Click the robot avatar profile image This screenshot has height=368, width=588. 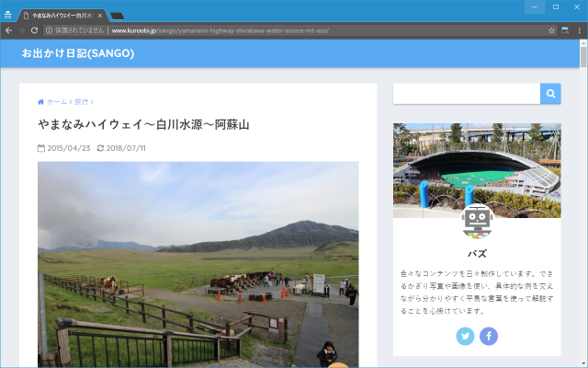477,222
